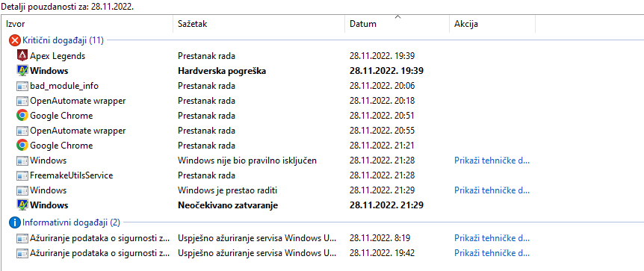Select the Windows hardware error warning icon
Viewport: 644px width, 271px height.
tap(22, 71)
